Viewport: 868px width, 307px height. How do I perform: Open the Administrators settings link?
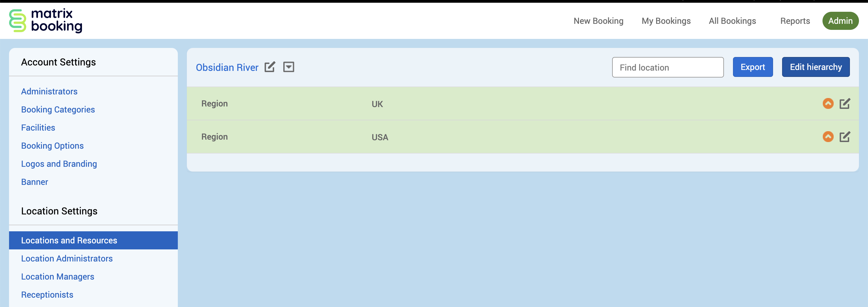[49, 91]
